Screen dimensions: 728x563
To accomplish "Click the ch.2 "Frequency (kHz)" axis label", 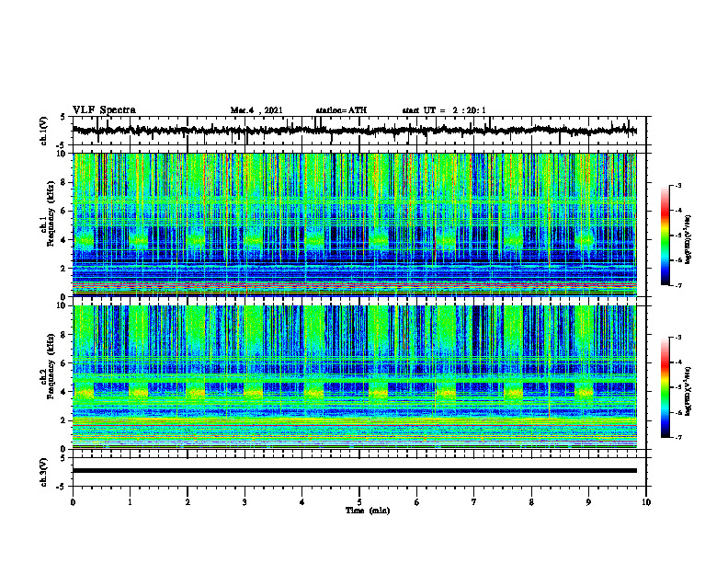I will pos(51,366).
